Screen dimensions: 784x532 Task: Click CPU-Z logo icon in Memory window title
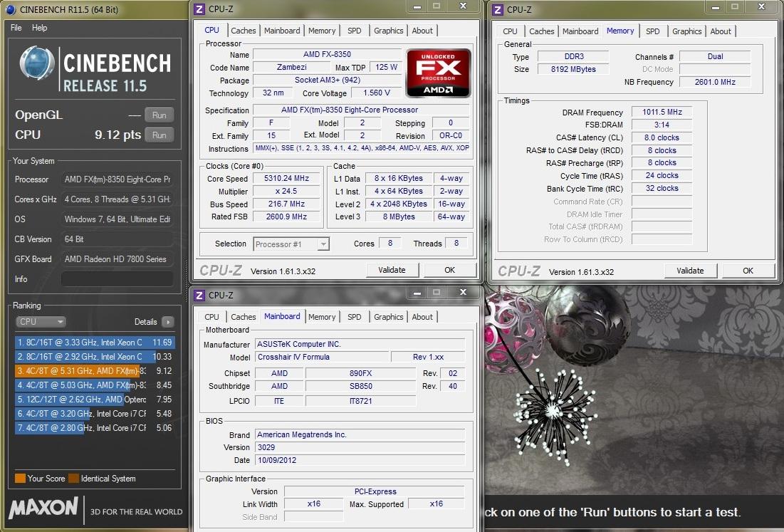click(498, 9)
